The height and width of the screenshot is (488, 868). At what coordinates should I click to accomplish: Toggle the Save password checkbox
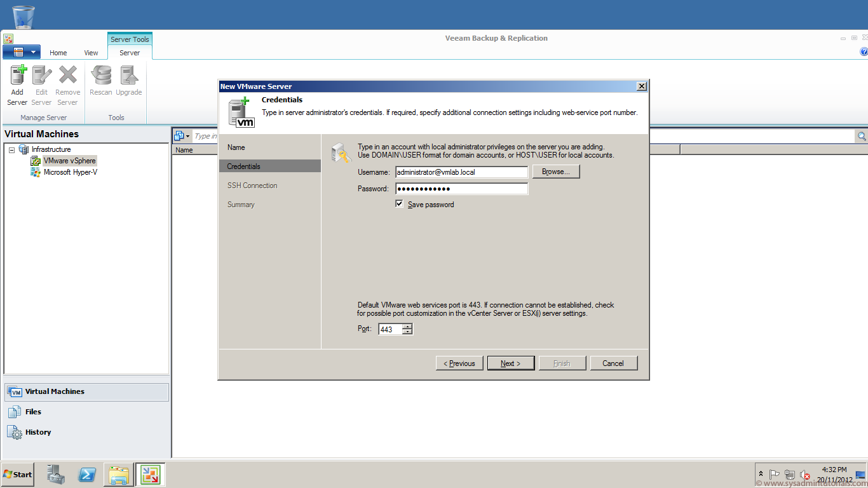click(399, 204)
